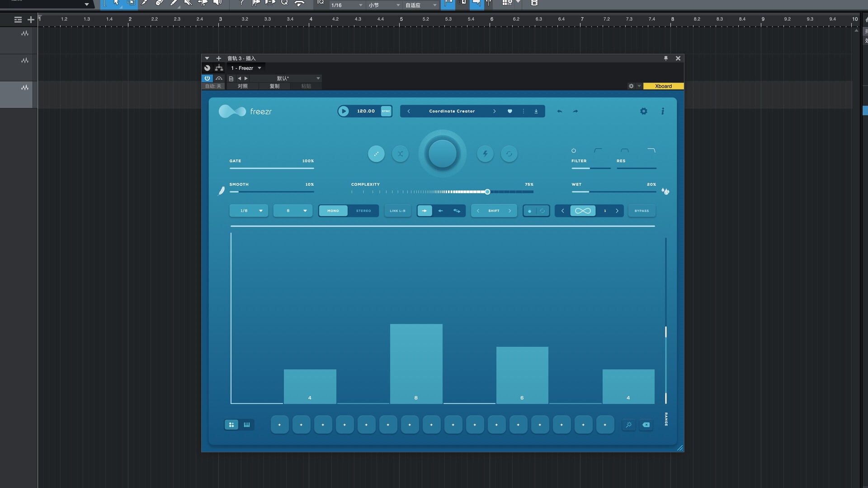Select the arrow tool in toolbar

(116, 3)
